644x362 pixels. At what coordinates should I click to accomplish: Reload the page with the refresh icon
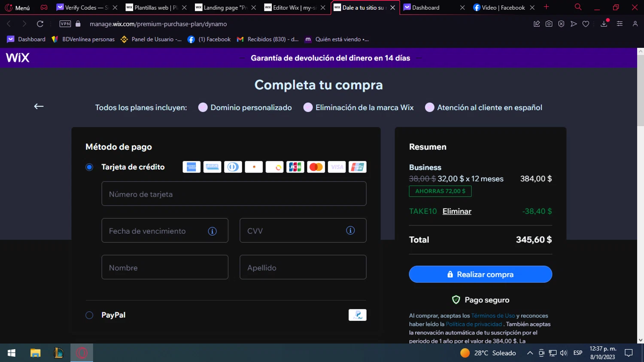pyautogui.click(x=40, y=24)
